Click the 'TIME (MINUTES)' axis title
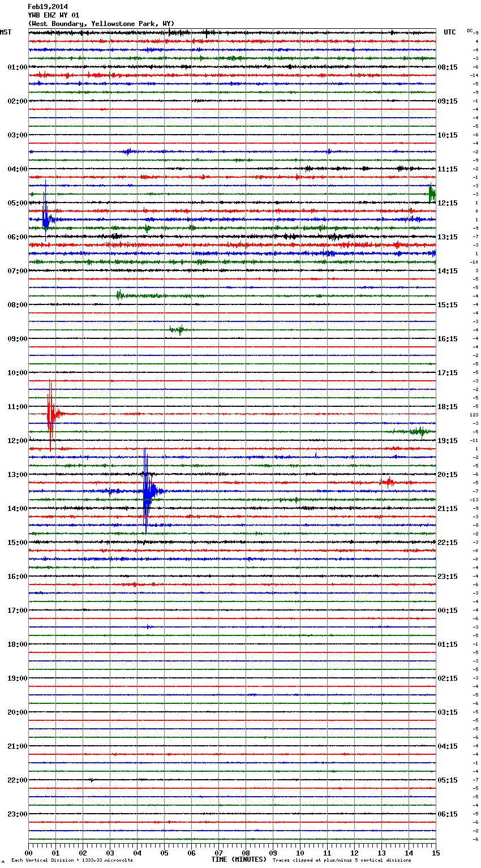 pos(239,860)
